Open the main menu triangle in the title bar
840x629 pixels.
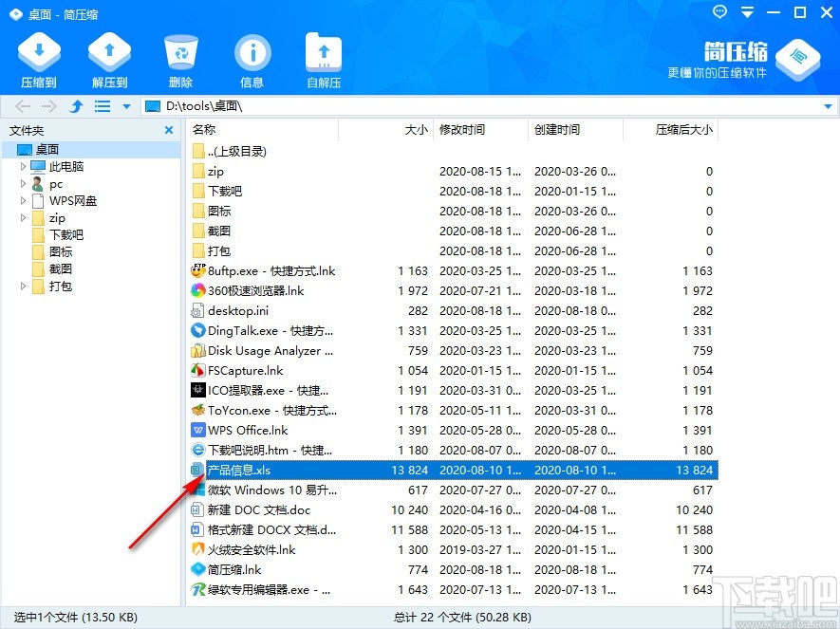click(x=746, y=12)
